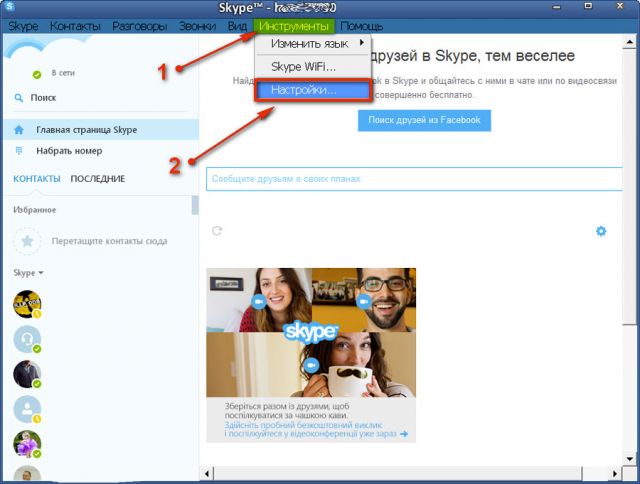Click vertical scrollbar down arrow
The height and width of the screenshot is (484, 640).
(x=629, y=459)
